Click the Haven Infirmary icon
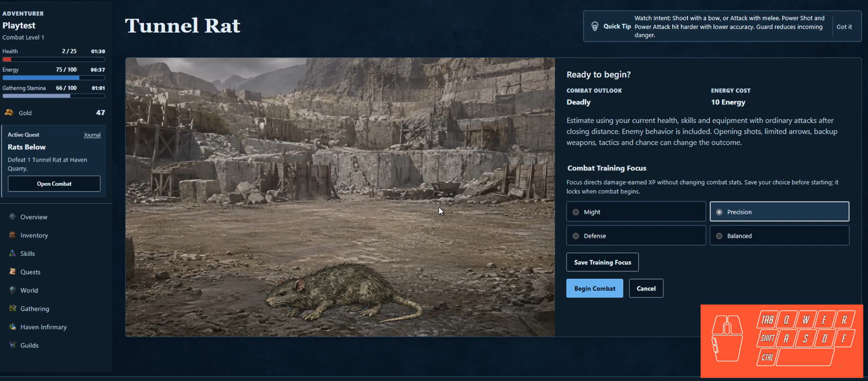This screenshot has width=868, height=381. click(x=12, y=327)
